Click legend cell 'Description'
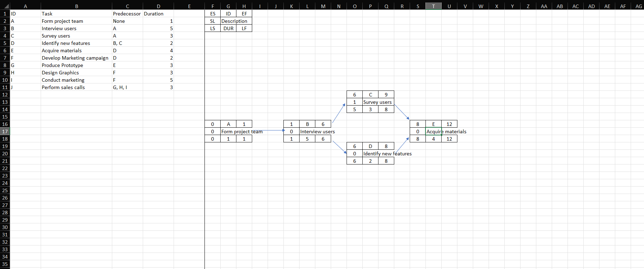The image size is (644, 269). 236,21
